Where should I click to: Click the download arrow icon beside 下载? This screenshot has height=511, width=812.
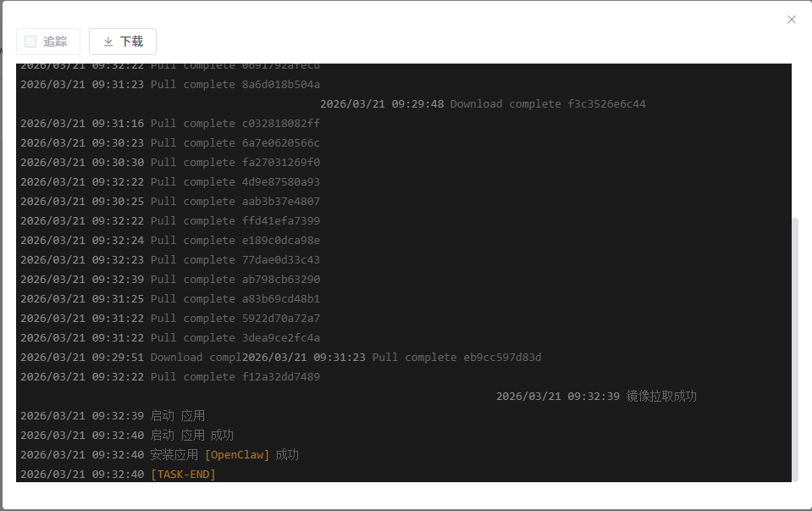tap(108, 42)
